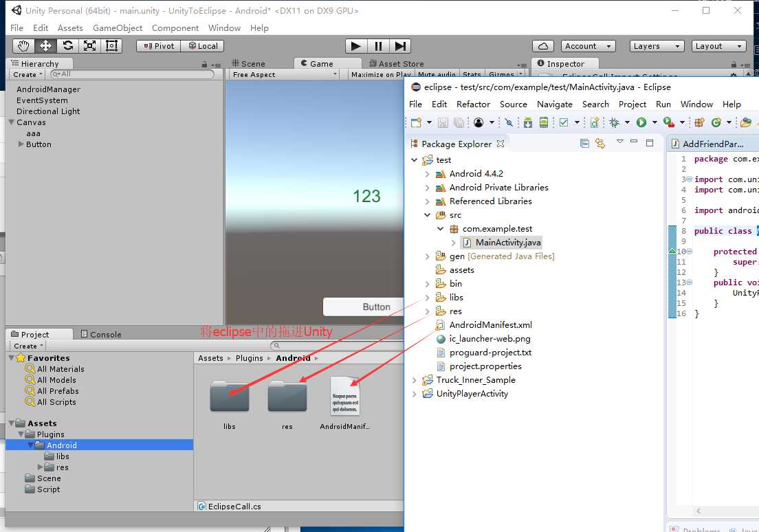
Task: Click Eclipse Run external tools icon
Action: 668,122
